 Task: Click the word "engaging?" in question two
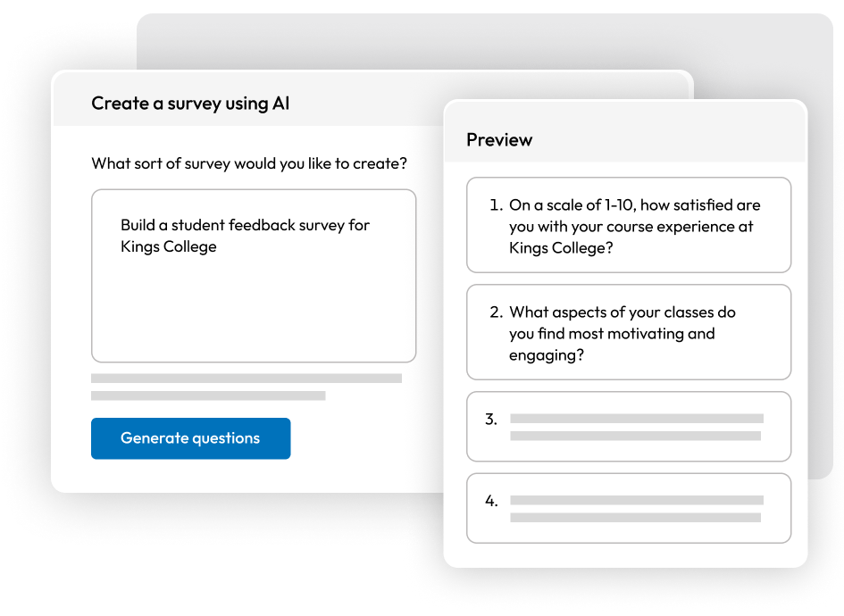click(547, 355)
